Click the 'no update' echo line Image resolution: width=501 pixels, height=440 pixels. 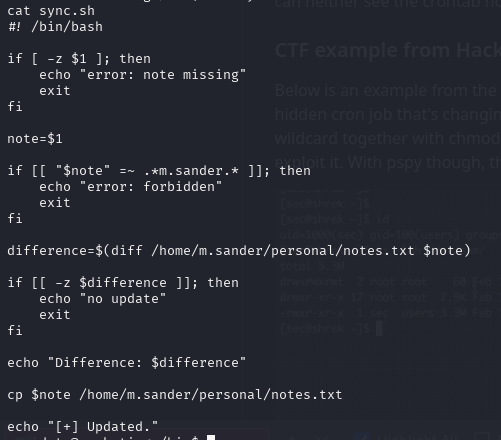102,299
